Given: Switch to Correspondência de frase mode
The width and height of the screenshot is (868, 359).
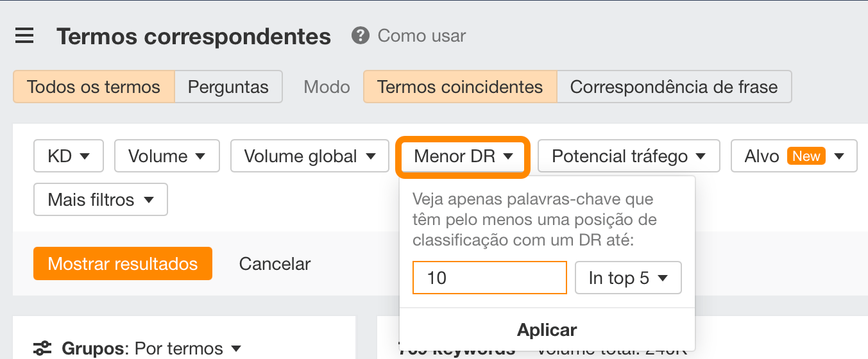Looking at the screenshot, I should [x=674, y=87].
